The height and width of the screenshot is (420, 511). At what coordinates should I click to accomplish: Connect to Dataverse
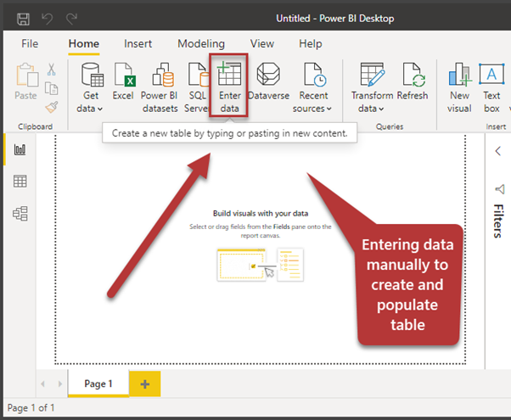(x=268, y=81)
